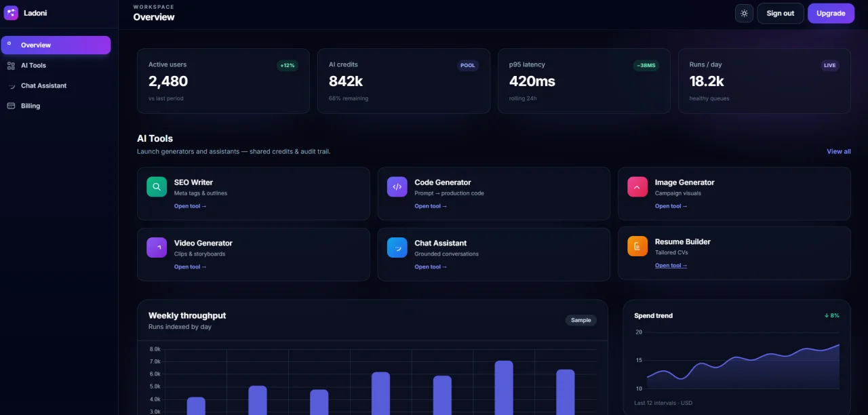The height and width of the screenshot is (415, 868).
Task: Click the Code Generator card title
Action: (443, 182)
